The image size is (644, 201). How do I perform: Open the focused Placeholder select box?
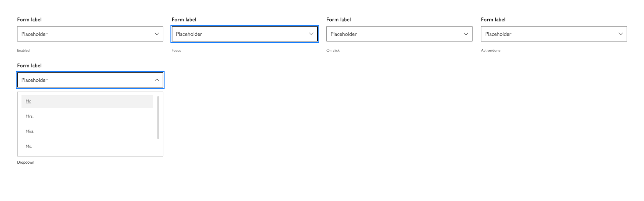pyautogui.click(x=245, y=34)
